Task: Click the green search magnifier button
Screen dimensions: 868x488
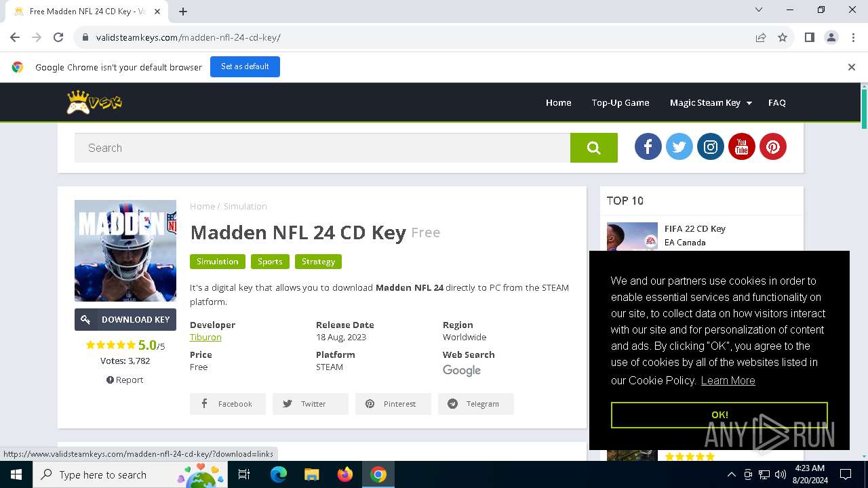Action: [x=594, y=148]
